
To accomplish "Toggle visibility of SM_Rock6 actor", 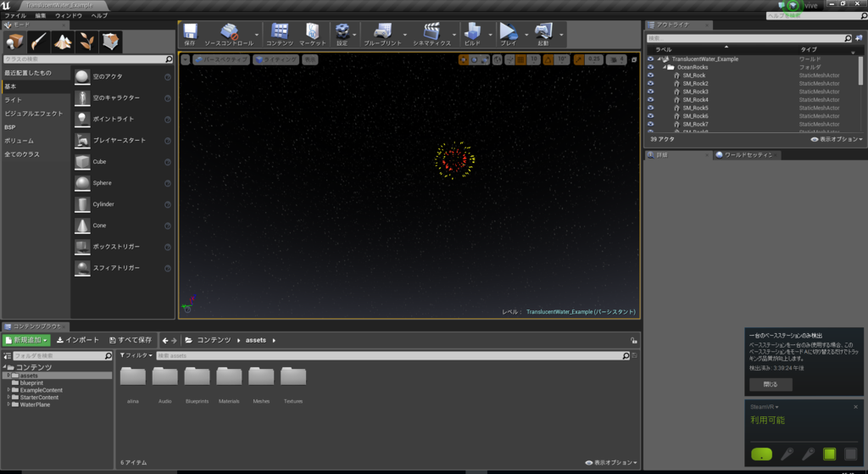I will pos(650,115).
